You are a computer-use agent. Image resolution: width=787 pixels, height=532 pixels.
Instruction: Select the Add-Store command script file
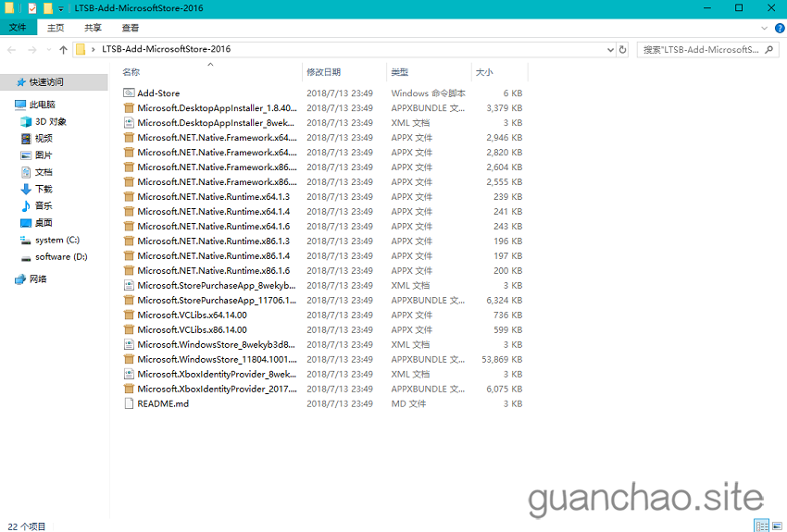pyautogui.click(x=158, y=93)
